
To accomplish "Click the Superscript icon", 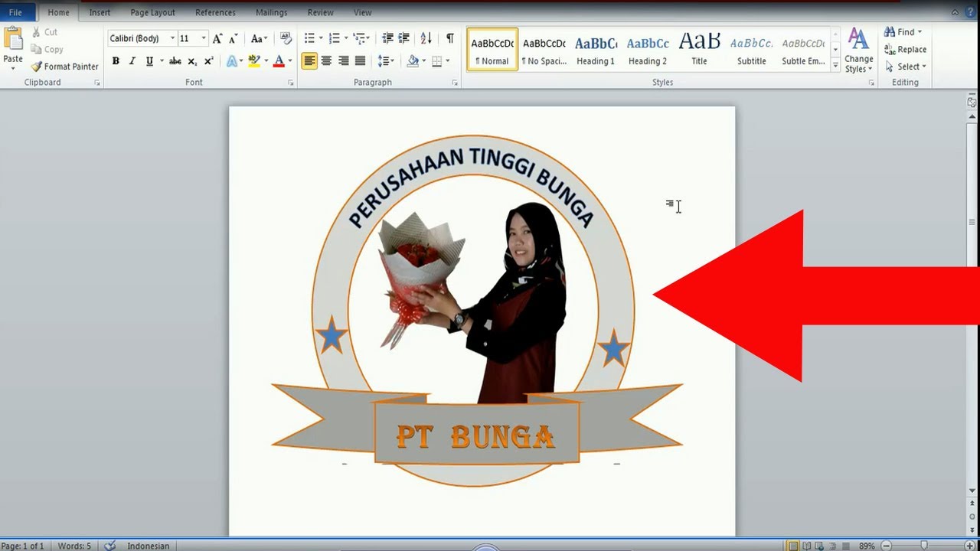I will tap(209, 61).
